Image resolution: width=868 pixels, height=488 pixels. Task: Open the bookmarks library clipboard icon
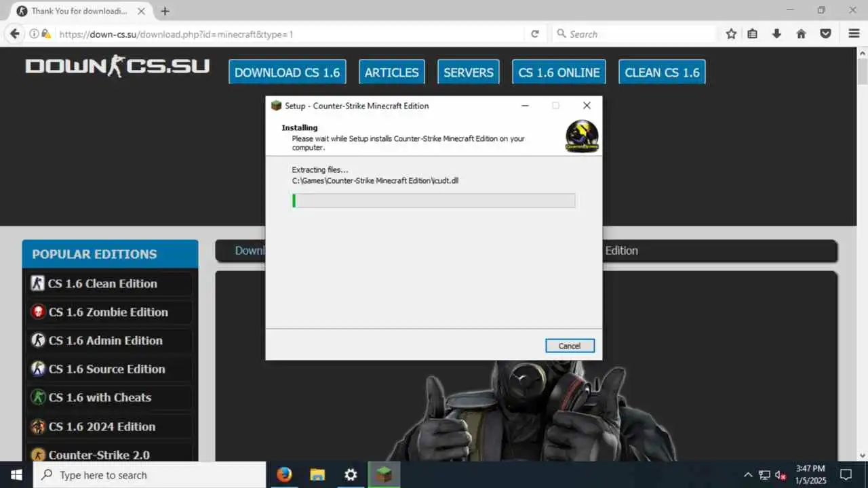coord(753,34)
